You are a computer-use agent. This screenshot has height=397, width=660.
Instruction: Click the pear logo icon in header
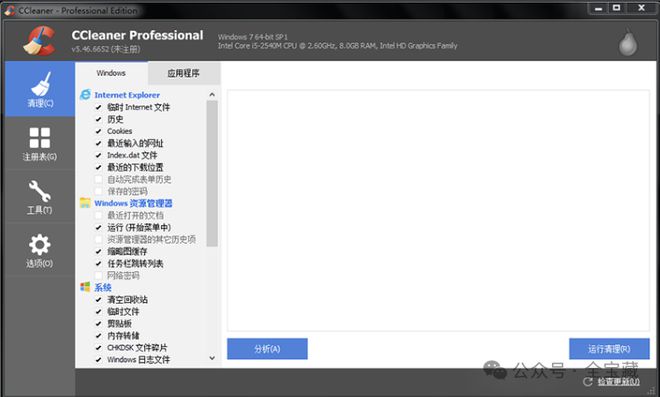point(628,42)
